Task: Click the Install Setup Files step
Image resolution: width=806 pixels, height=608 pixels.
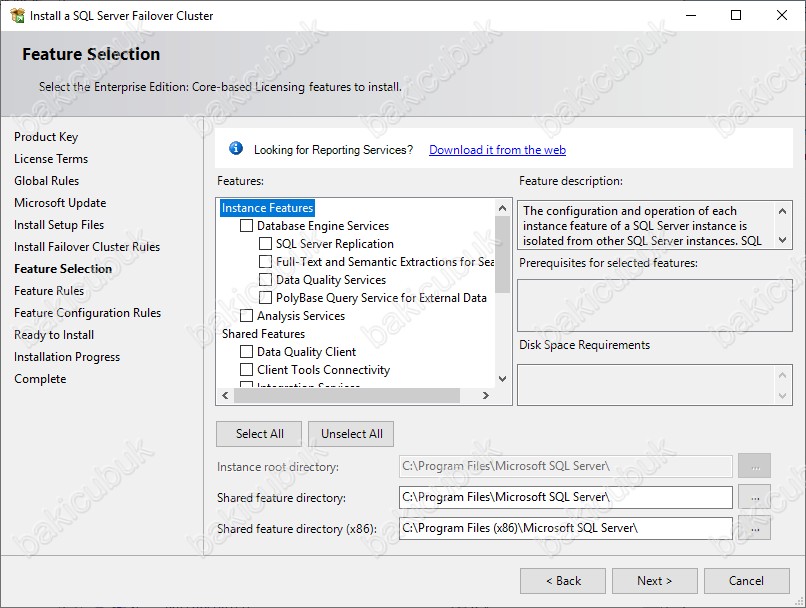Action: click(x=59, y=225)
